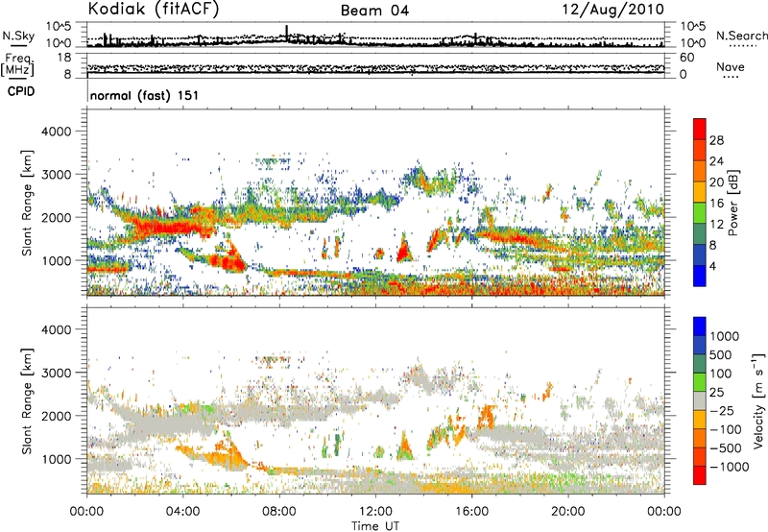The width and height of the screenshot is (768, 532).
Task: Click the "16:00" time axis label
Action: tap(471, 512)
